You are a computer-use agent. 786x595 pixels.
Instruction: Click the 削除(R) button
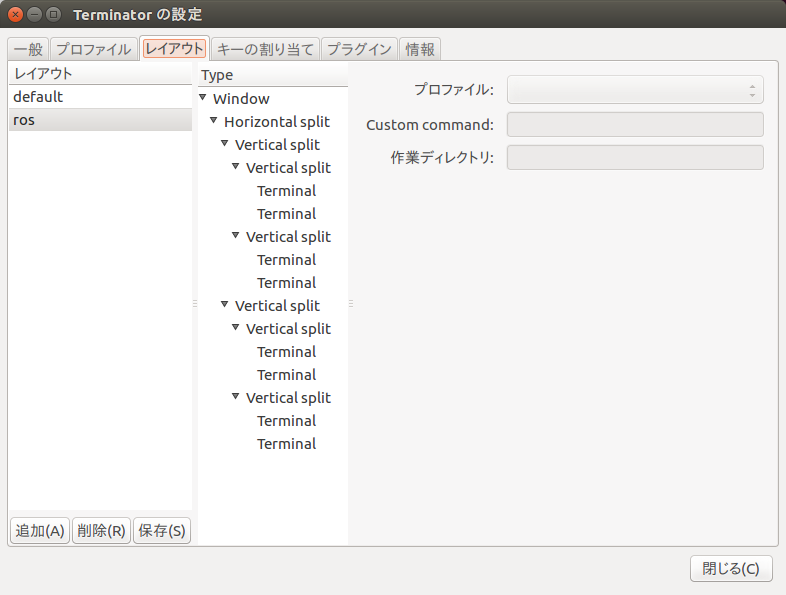click(x=101, y=530)
